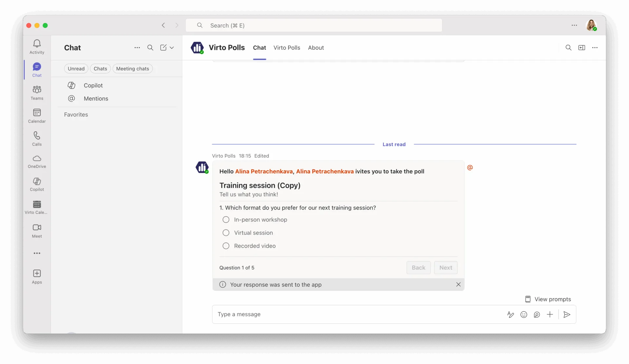Open the Apps store icon

click(37, 273)
